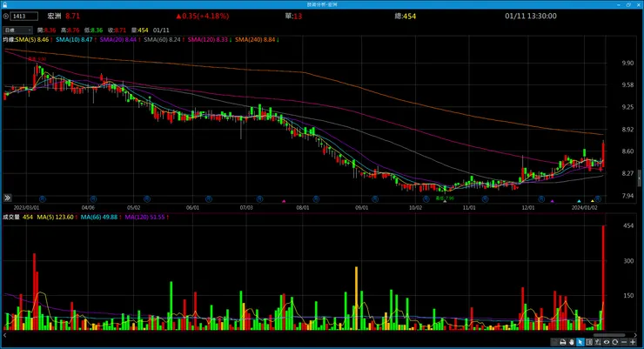Click the cyan triangle marker near 2024/01/02
Screen dimensions: 644x349
point(579,201)
